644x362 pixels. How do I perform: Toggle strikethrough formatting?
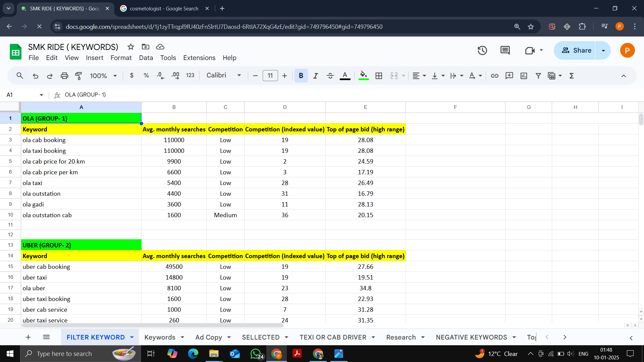coord(330,76)
